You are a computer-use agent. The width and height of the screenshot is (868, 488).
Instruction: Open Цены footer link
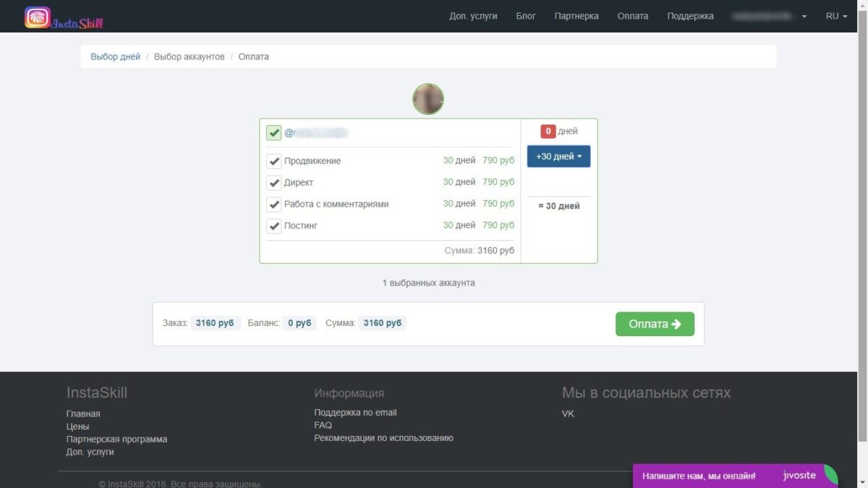77,427
